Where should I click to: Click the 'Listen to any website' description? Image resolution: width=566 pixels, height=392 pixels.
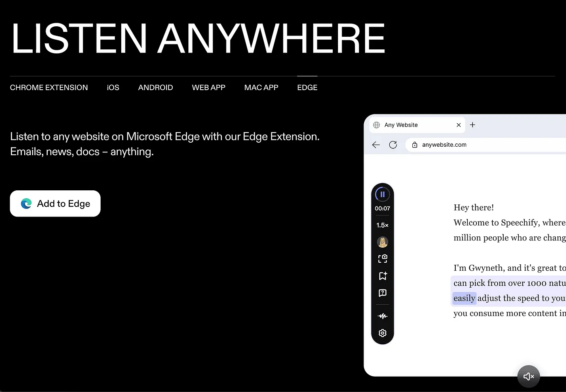pyautogui.click(x=165, y=144)
